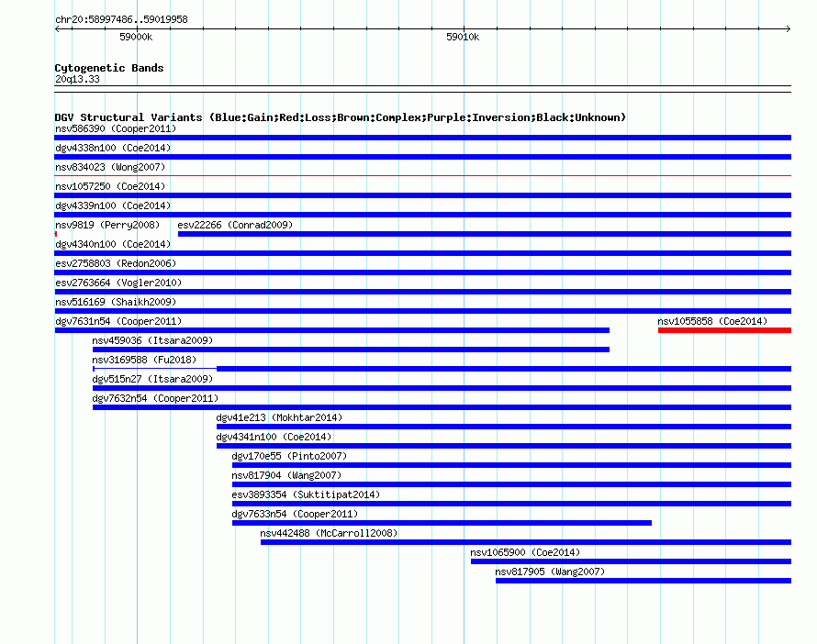Open the dgv515n27 (Itsara2009) label
Screen dimensions: 817x644
click(x=152, y=379)
